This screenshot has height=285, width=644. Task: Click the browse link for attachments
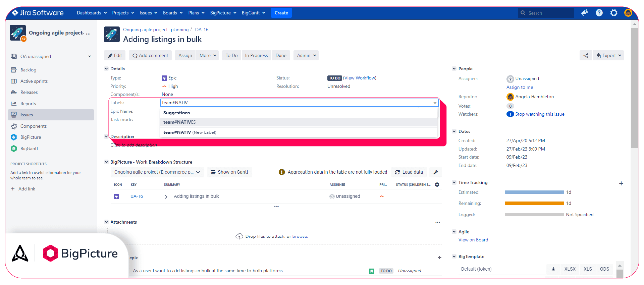point(300,236)
